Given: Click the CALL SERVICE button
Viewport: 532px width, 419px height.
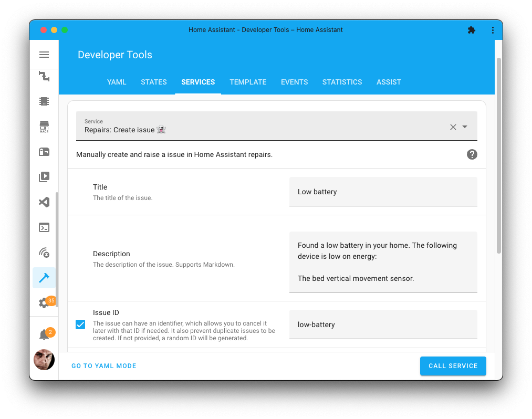Looking at the screenshot, I should click(x=453, y=366).
